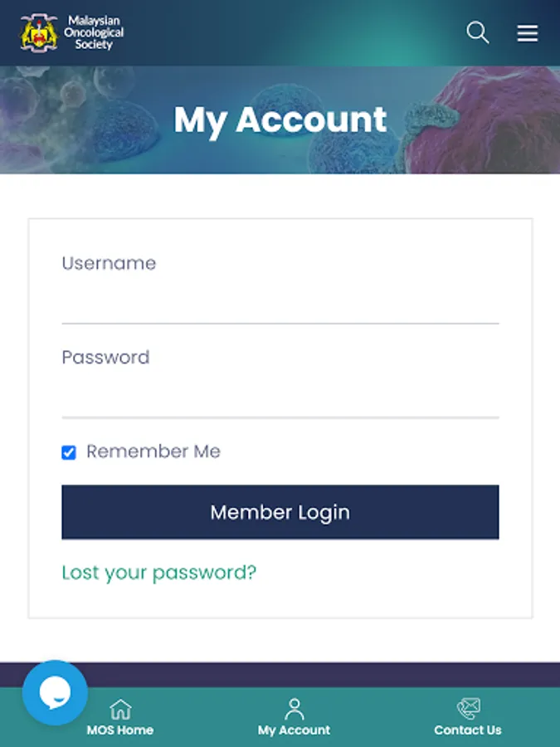Tap the My Account person icon
Screen dimensions: 560x747
295,709
